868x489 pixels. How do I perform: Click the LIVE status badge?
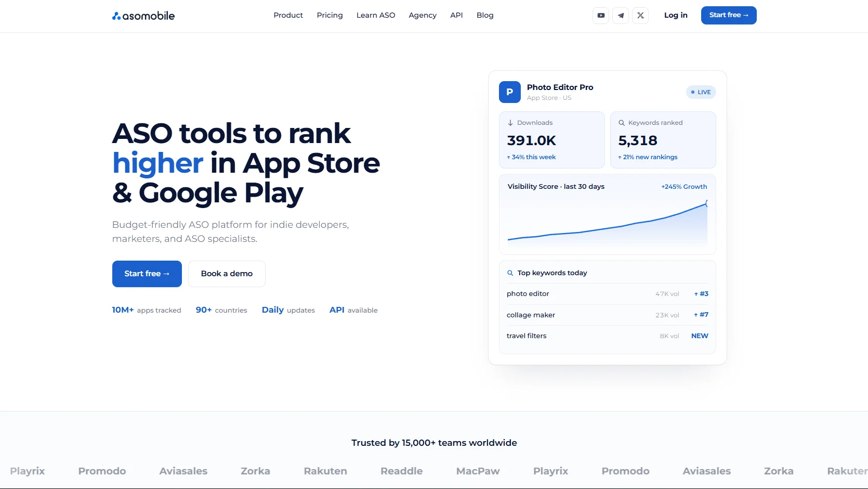coord(701,92)
